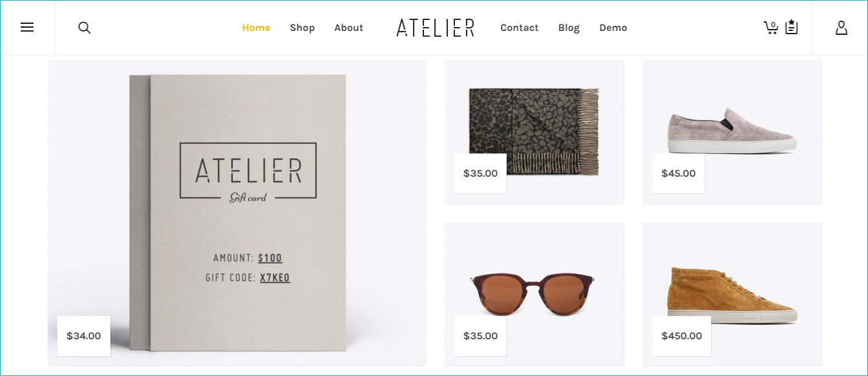Screen dimensions: 868x376
Task: Navigate to the Blog menu item
Action: tap(569, 28)
